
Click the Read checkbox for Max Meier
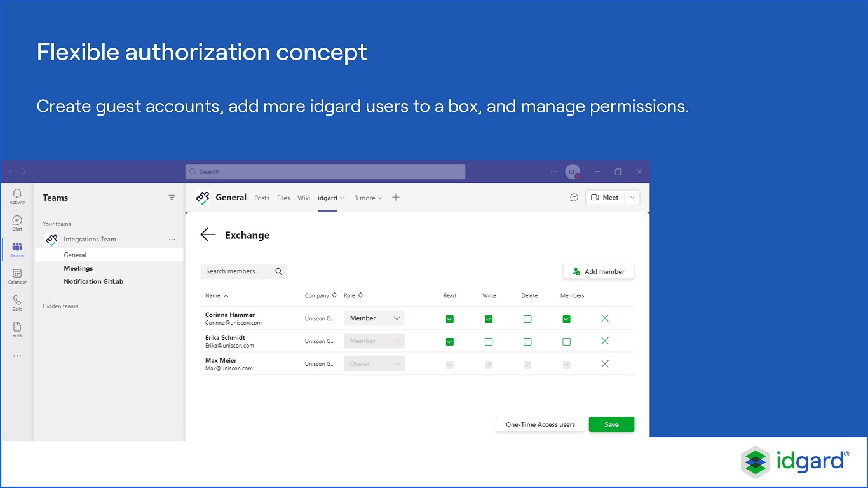click(450, 365)
